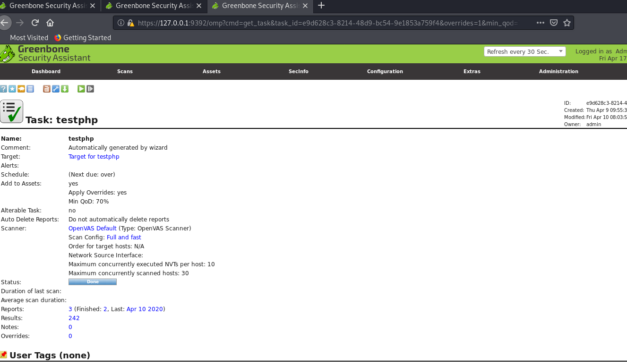
Task: Click the Greenbone Security Assistant logo
Action: [x=45, y=53]
